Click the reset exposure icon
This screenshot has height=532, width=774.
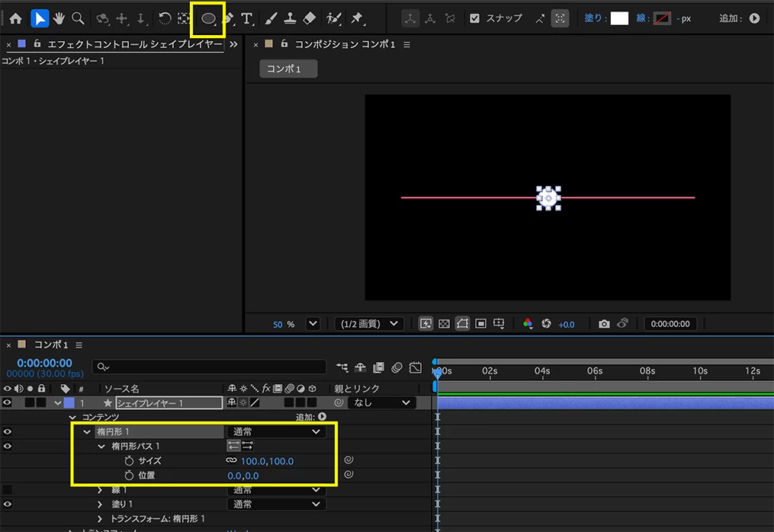coord(547,324)
